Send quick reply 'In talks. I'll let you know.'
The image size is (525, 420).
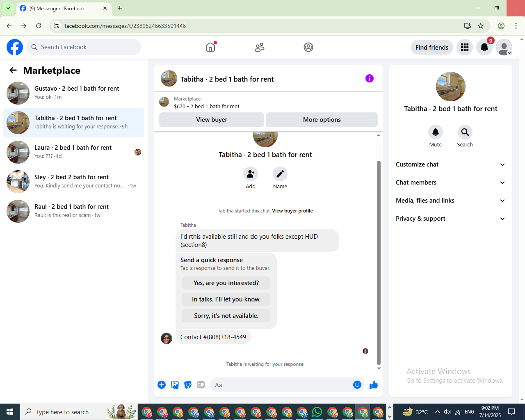pos(226,299)
